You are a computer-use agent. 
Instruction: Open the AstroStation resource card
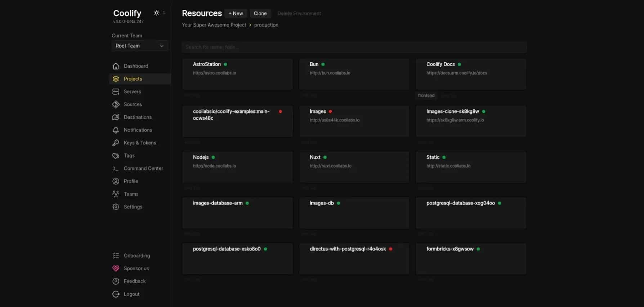pos(237,74)
